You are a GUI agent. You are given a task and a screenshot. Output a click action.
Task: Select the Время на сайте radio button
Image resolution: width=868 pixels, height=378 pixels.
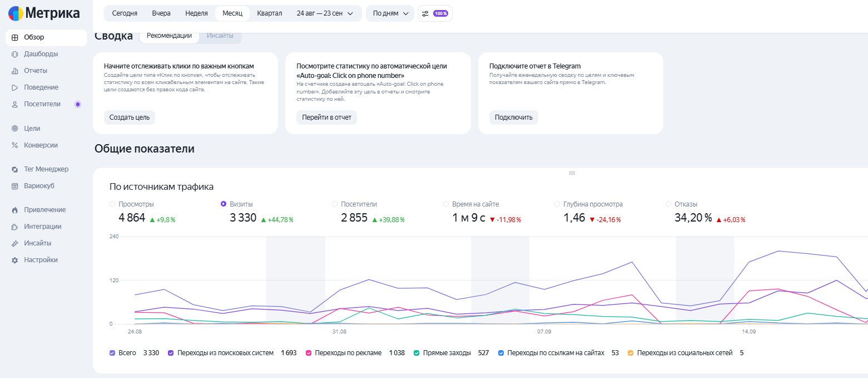coord(446,204)
